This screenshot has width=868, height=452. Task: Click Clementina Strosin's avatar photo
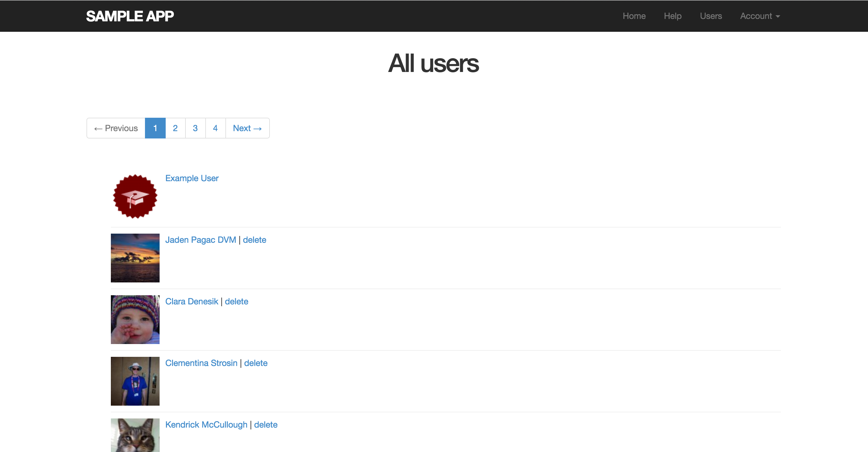(135, 381)
